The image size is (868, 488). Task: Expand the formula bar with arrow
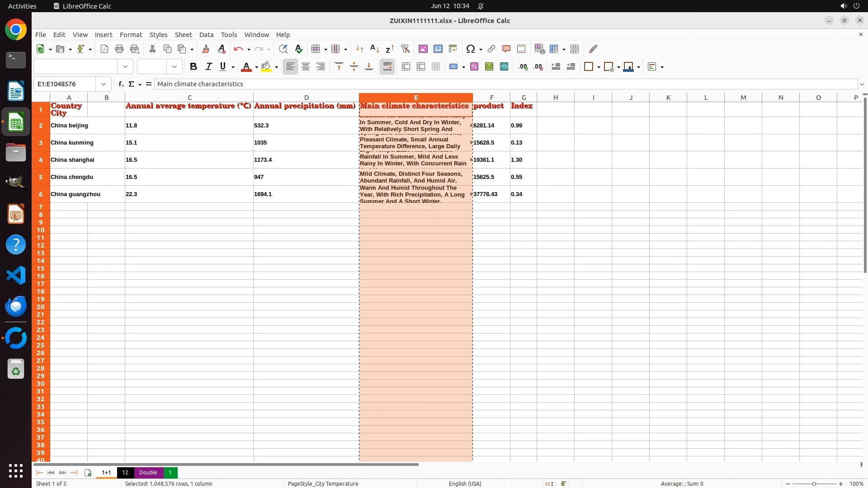pos(862,84)
